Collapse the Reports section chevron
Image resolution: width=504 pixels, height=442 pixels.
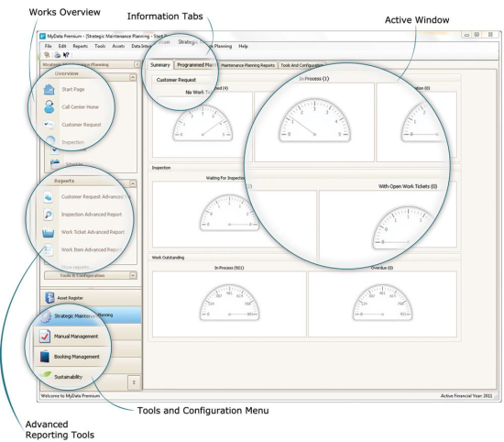[133, 183]
